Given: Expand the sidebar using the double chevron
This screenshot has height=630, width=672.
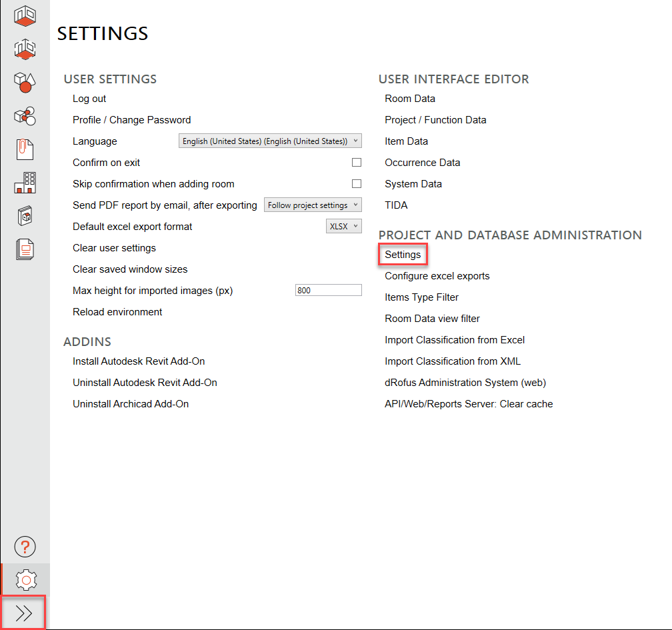Looking at the screenshot, I should (25, 612).
